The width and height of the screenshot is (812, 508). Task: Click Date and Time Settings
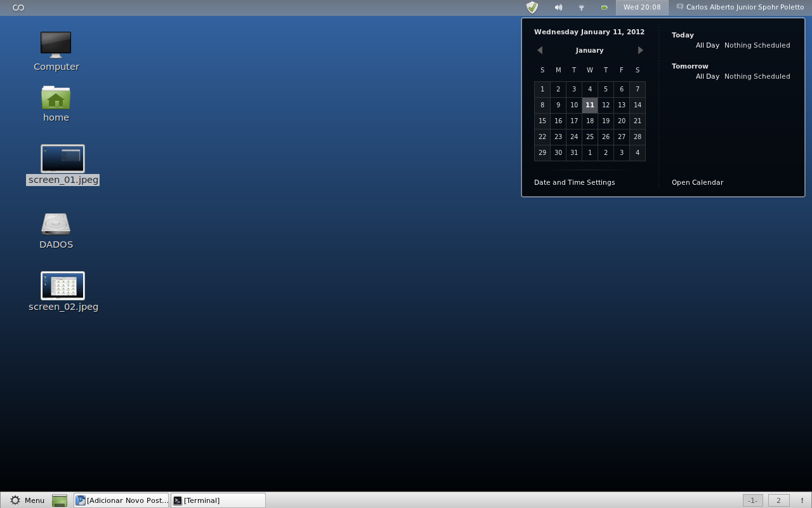point(575,182)
